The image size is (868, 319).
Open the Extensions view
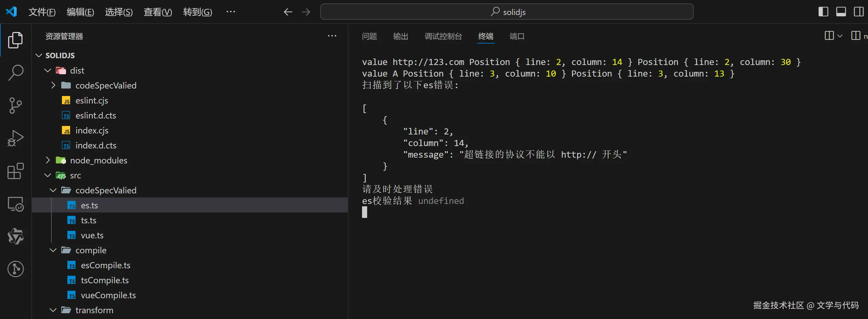16,171
